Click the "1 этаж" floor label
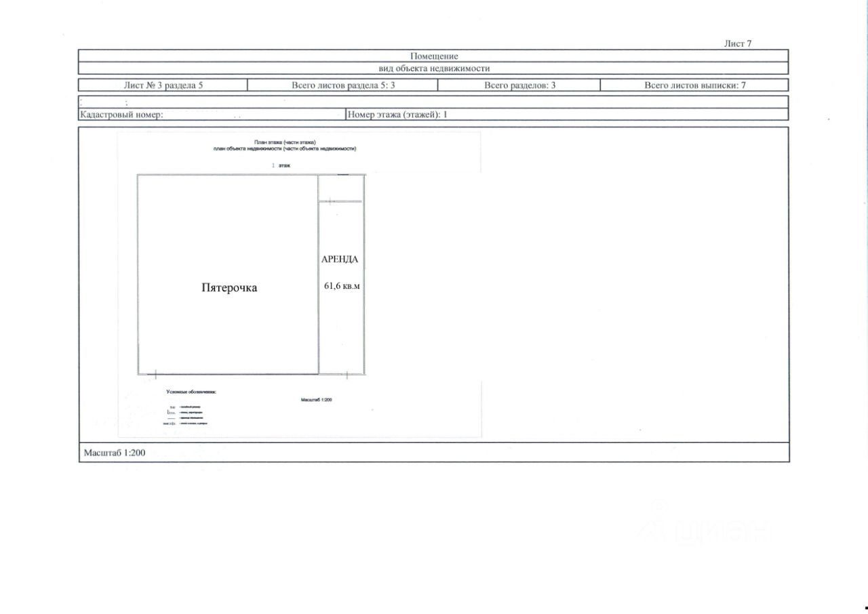 pos(281,165)
